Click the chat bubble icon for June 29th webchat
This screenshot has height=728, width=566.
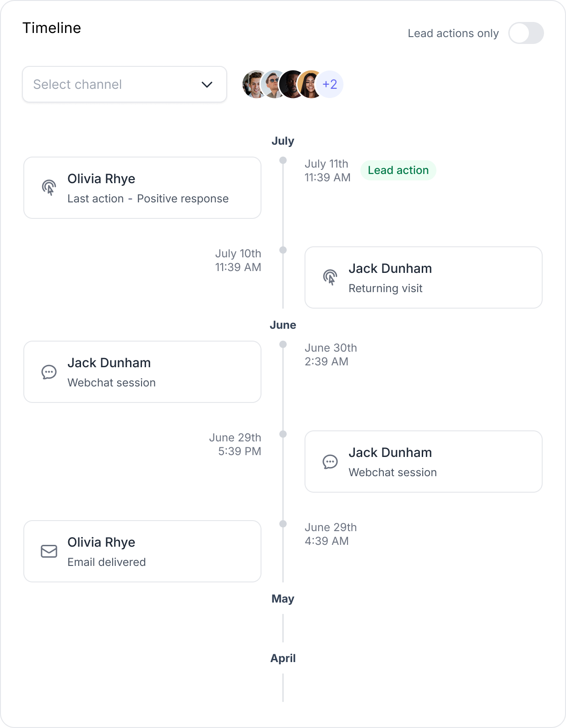point(330,462)
